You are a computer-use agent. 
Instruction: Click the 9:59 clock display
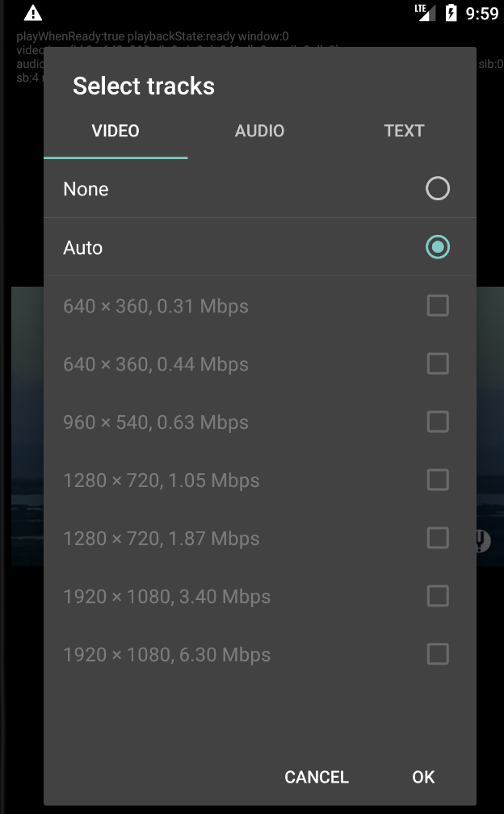(482, 13)
